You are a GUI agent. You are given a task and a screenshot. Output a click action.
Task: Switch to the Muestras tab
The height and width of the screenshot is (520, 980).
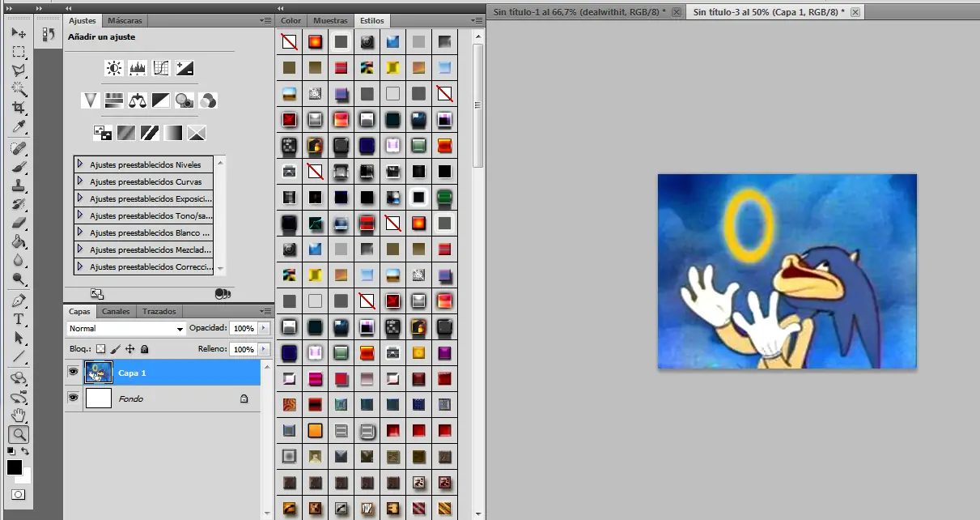(x=329, y=20)
